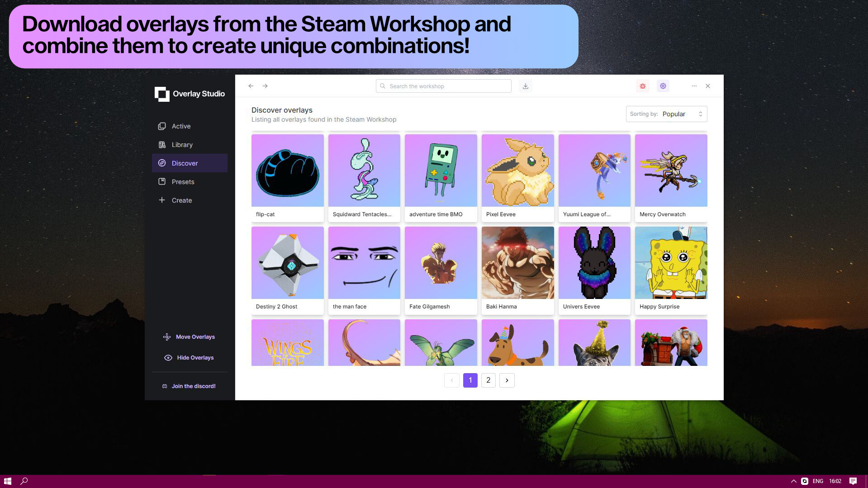Click the Presets icon in the sidebar

pos(162,181)
